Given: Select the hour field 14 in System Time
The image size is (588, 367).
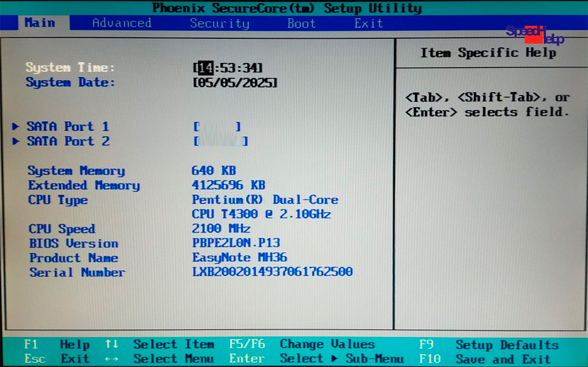Looking at the screenshot, I should click(205, 68).
